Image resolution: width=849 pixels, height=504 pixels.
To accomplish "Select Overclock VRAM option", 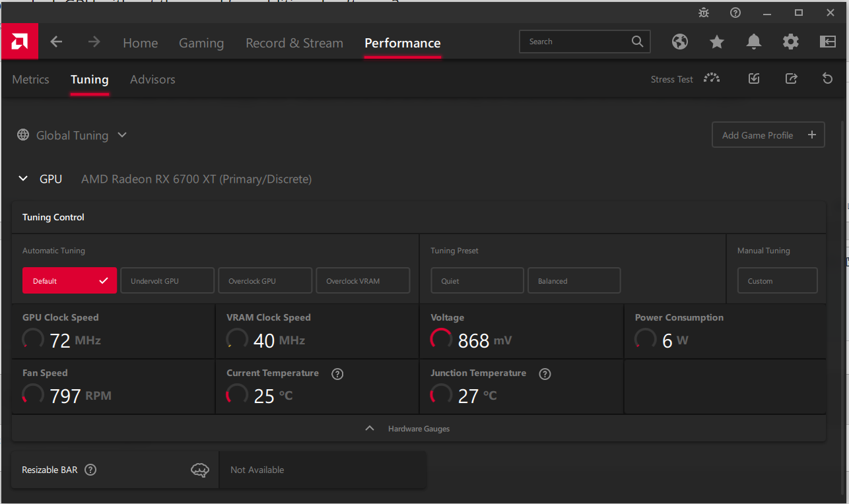I will point(363,280).
